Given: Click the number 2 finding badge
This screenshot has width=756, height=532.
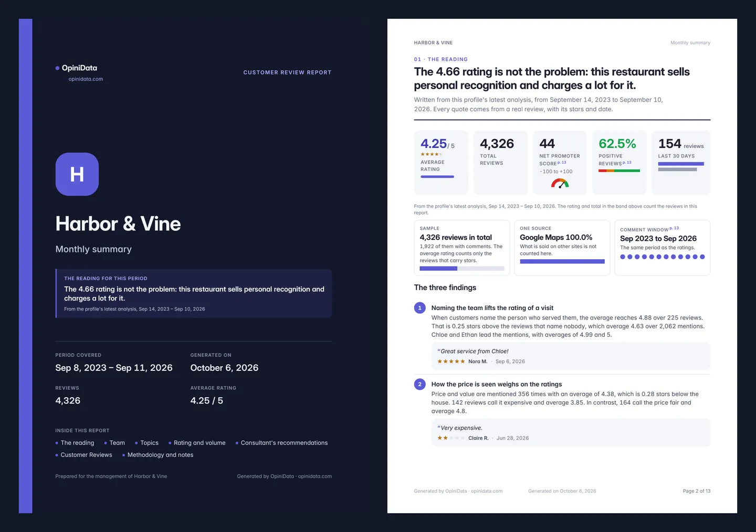Looking at the screenshot, I should [x=419, y=384].
